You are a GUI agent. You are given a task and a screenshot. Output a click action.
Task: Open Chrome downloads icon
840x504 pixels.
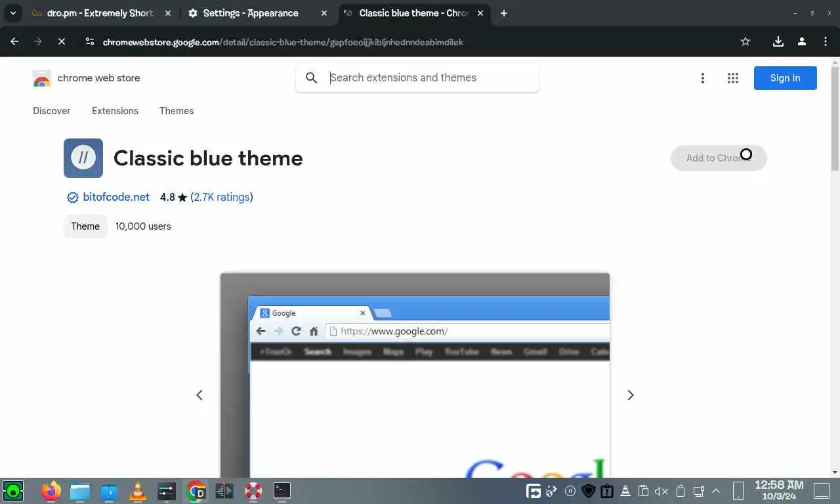click(778, 41)
